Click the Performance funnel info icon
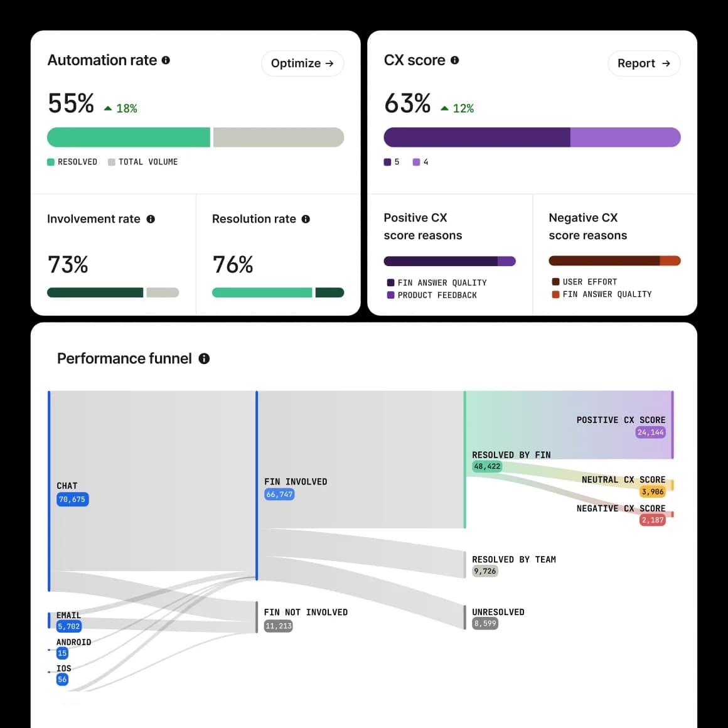728x728 pixels. click(x=203, y=358)
